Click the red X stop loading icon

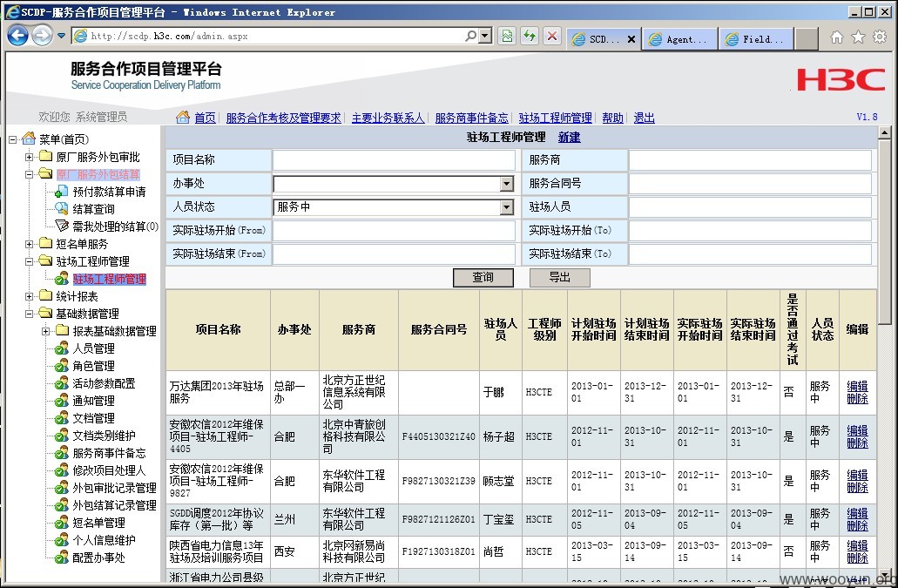(551, 36)
